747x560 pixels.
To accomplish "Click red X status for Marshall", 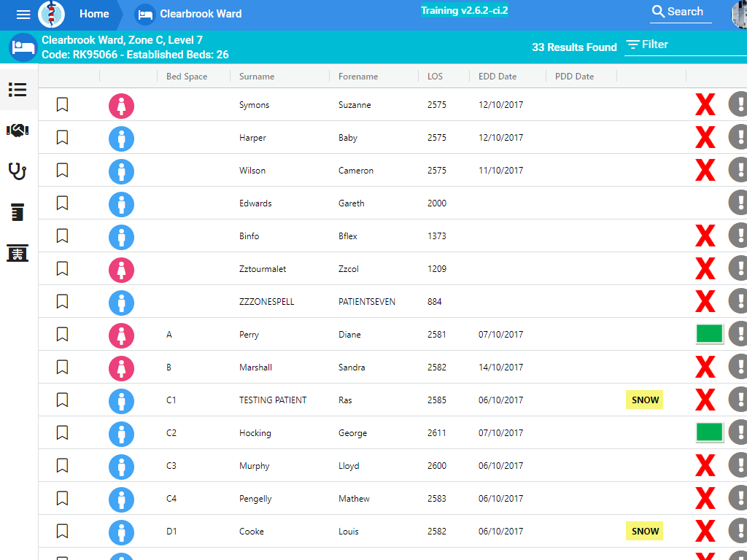I will click(x=705, y=367).
